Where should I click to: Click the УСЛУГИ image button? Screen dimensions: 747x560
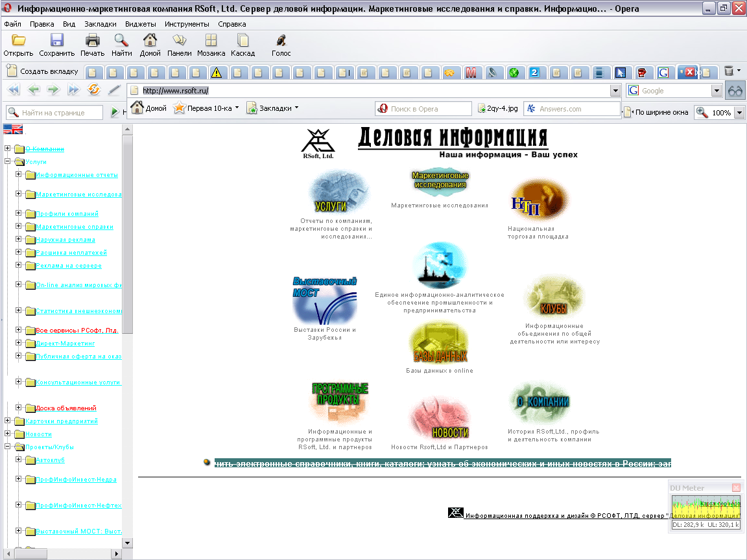(x=338, y=191)
